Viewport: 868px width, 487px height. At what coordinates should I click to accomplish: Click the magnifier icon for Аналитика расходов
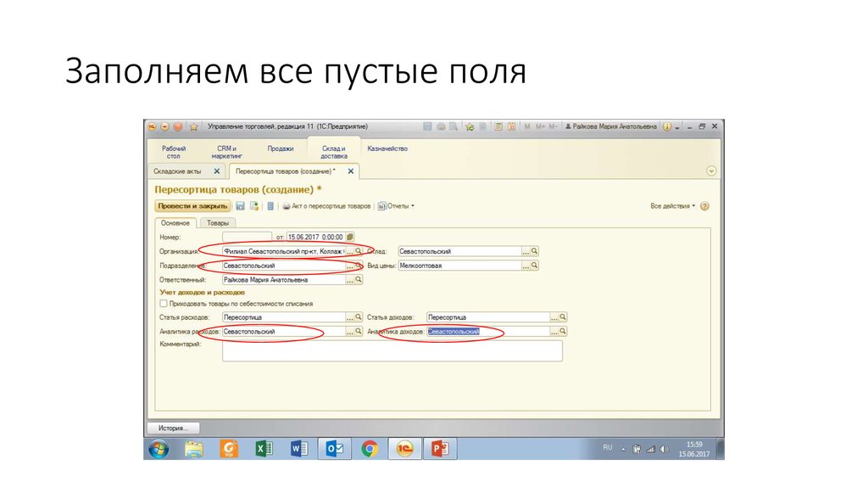[x=359, y=332]
